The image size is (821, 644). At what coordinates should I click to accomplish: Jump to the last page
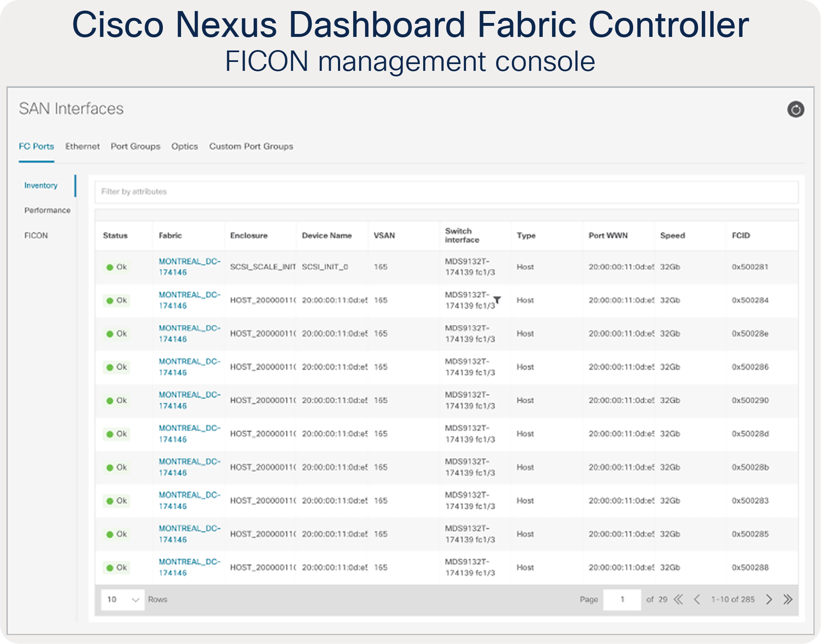coord(788,599)
